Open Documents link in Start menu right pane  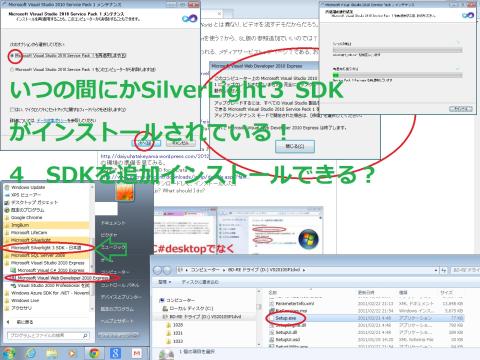(113, 223)
